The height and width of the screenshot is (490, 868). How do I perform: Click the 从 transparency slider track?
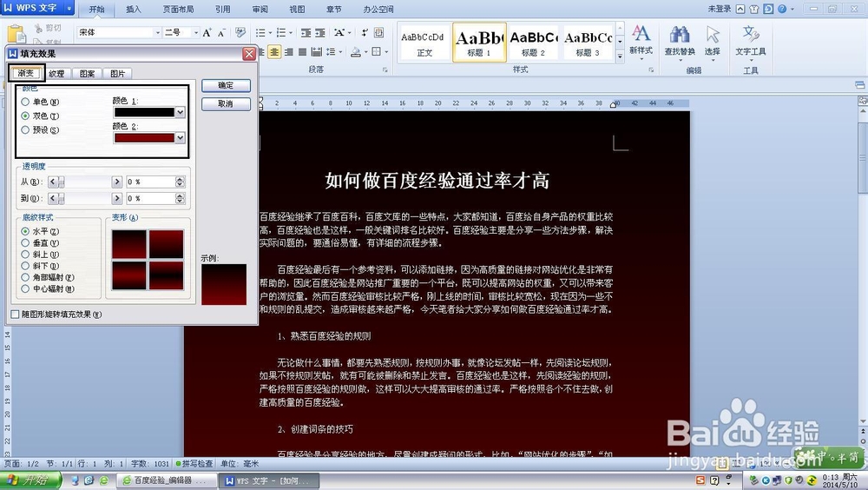pos(84,182)
